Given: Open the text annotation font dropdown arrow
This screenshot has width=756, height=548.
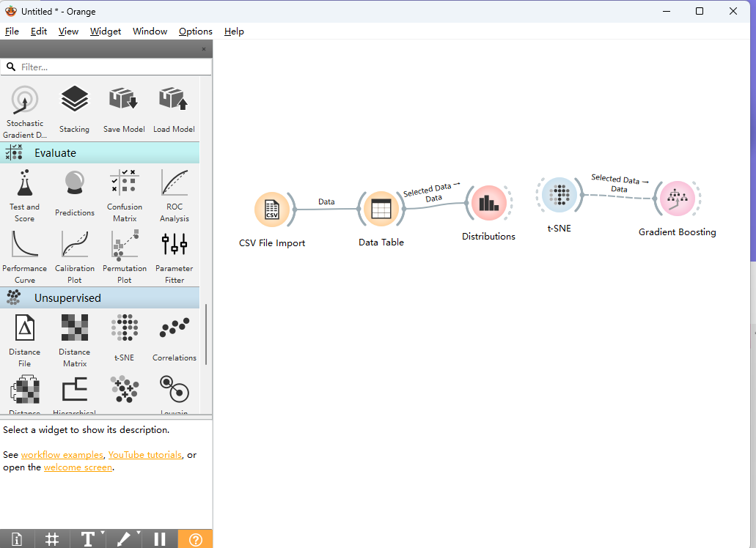Looking at the screenshot, I should point(103,533).
